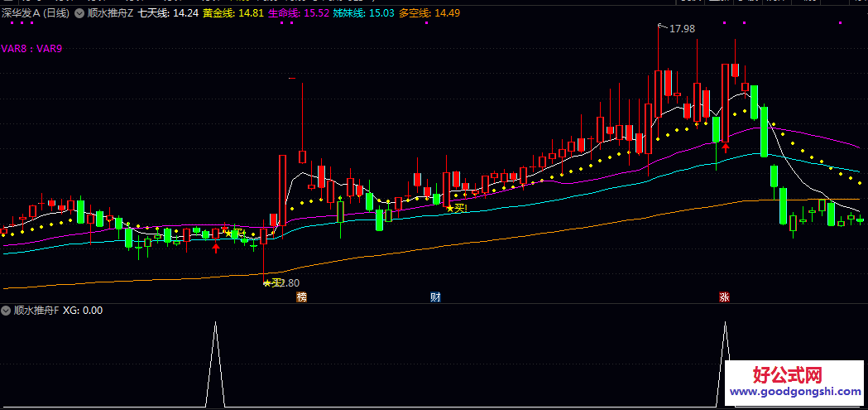Expand the 顺水推舟F sub-chart dropdown arrow
Screen dimensions: 868x410
[x=7, y=311]
